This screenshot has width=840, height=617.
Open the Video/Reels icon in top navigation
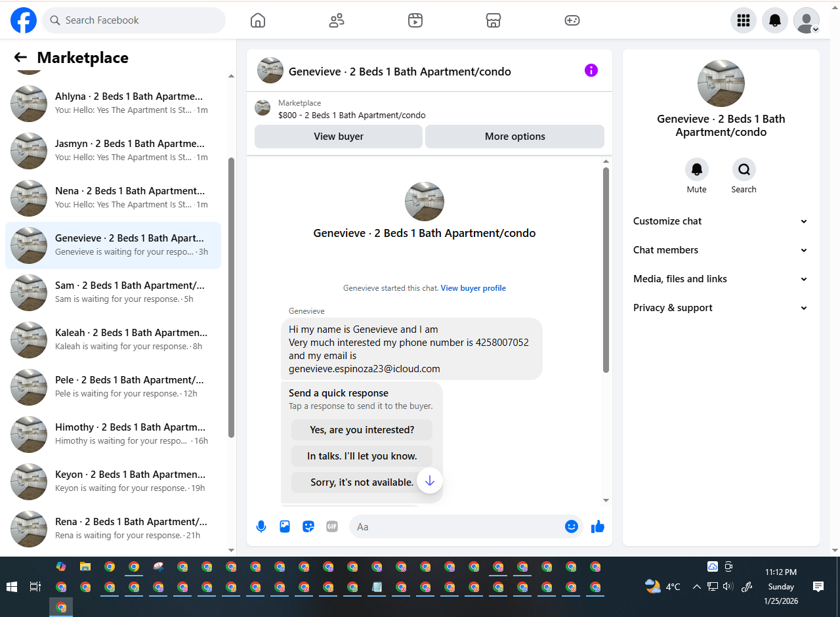click(x=415, y=20)
